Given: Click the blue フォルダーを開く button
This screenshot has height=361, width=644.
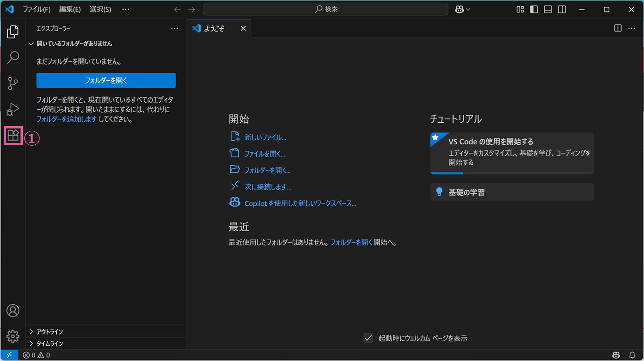Looking at the screenshot, I should tap(106, 80).
